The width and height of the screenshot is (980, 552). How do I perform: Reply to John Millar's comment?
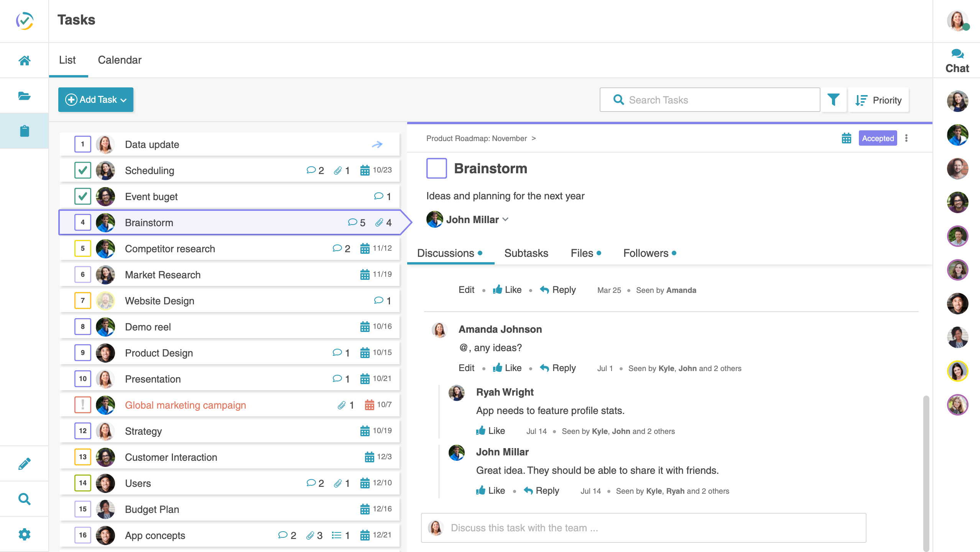click(541, 491)
